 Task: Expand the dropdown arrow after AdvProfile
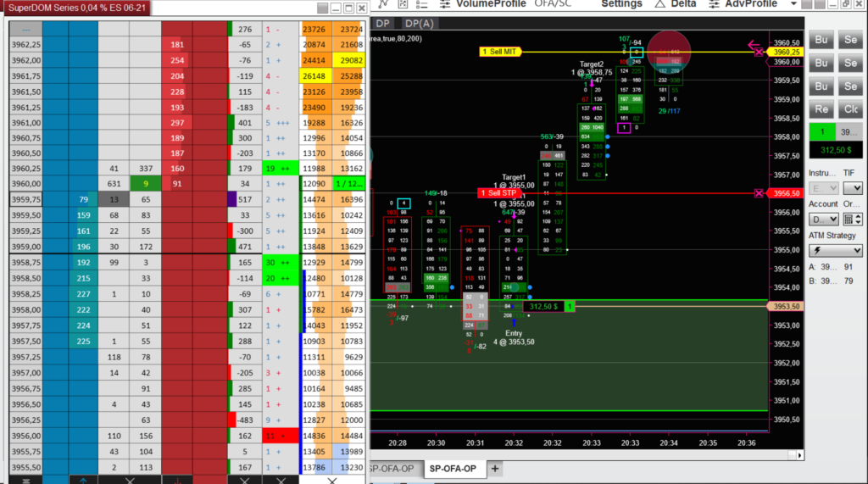click(x=793, y=4)
